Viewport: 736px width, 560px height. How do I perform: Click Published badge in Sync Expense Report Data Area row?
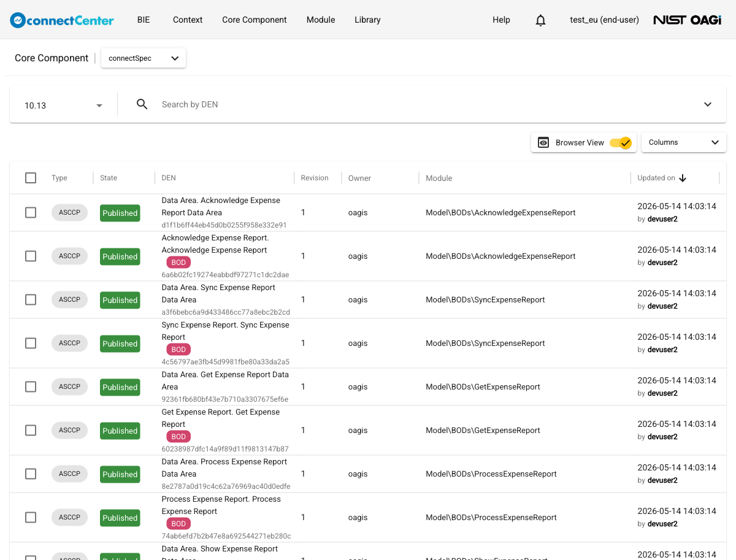[120, 300]
